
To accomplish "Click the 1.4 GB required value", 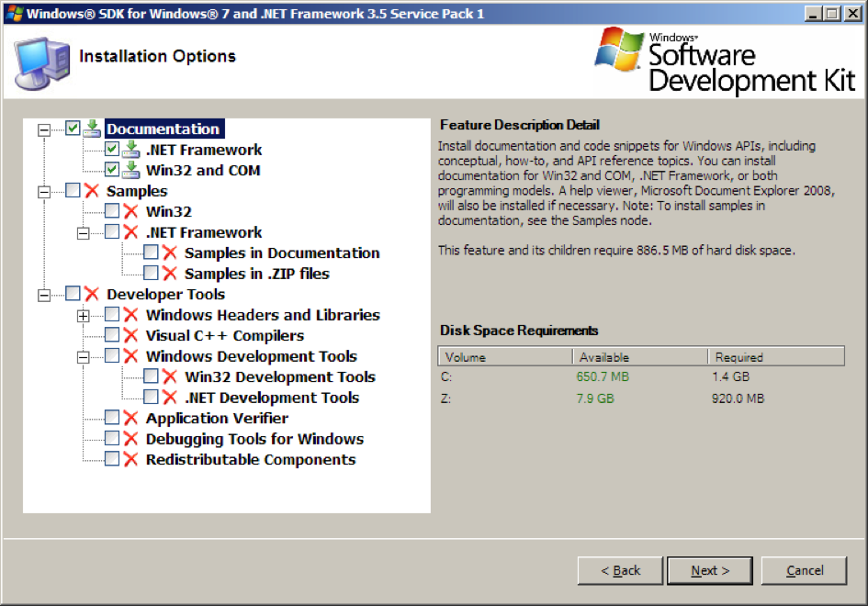I will 731,376.
